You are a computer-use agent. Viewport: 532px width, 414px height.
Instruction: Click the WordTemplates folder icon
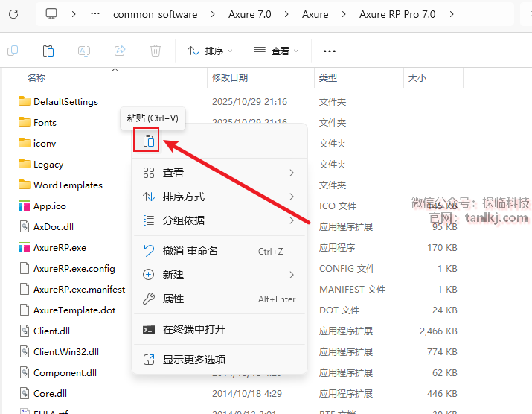tap(25, 185)
